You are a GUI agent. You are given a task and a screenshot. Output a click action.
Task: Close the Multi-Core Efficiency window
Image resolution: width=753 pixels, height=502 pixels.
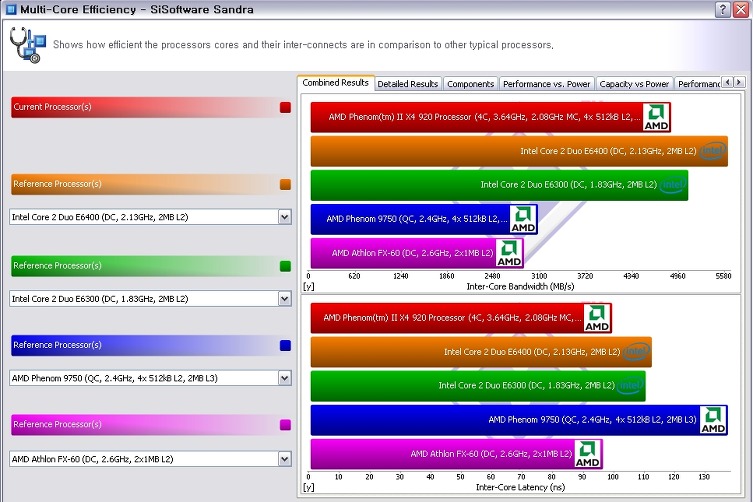coord(741,9)
